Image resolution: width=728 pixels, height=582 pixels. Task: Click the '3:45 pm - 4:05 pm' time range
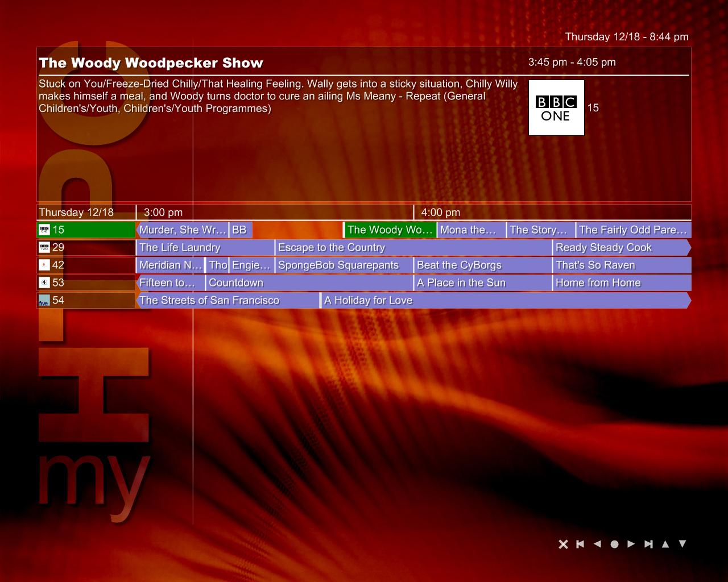(572, 63)
